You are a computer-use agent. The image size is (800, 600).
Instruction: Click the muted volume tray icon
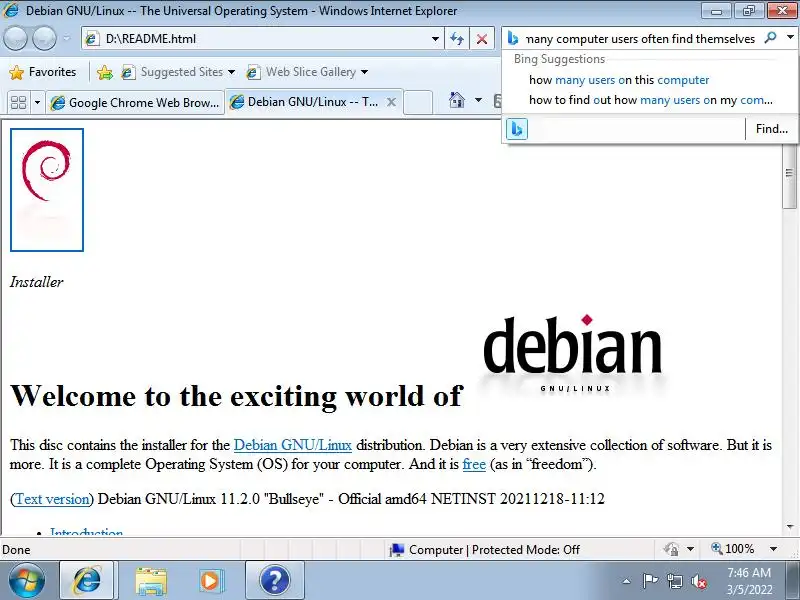pos(698,581)
